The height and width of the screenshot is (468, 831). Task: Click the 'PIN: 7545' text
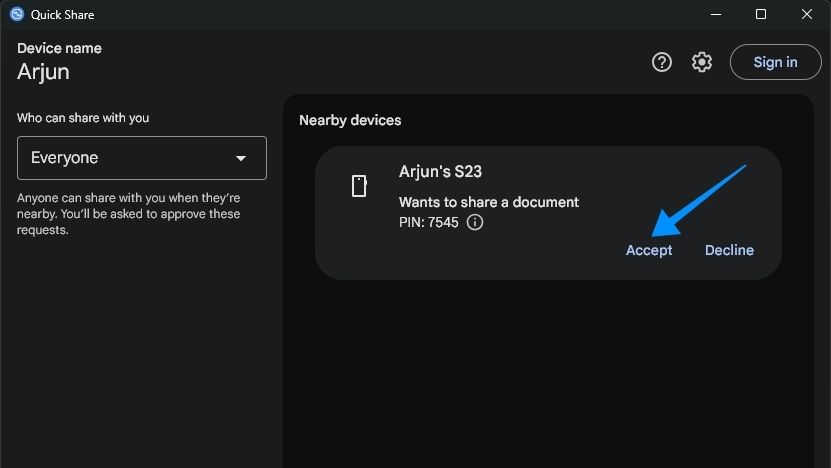click(x=428, y=222)
